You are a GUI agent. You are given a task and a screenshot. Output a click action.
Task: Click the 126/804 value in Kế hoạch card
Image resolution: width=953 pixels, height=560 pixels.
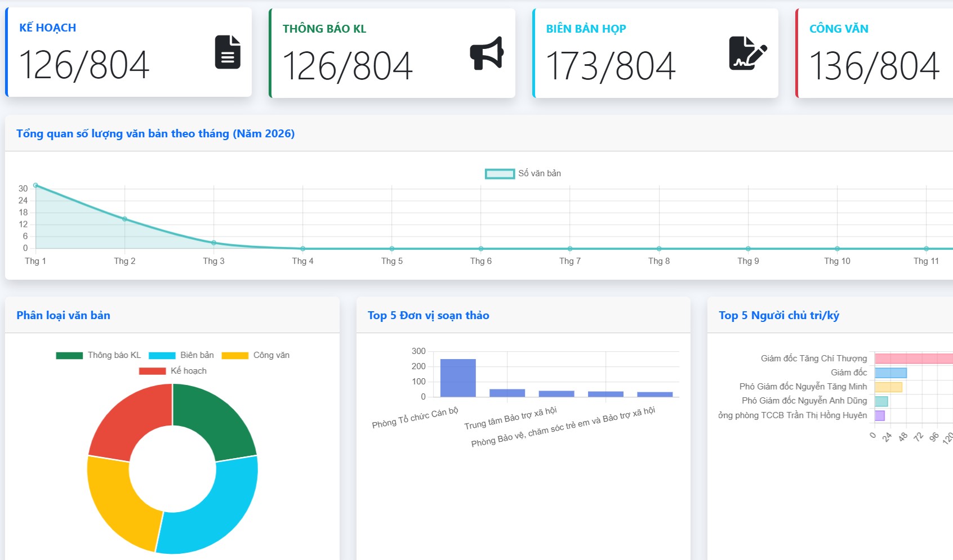tap(84, 65)
